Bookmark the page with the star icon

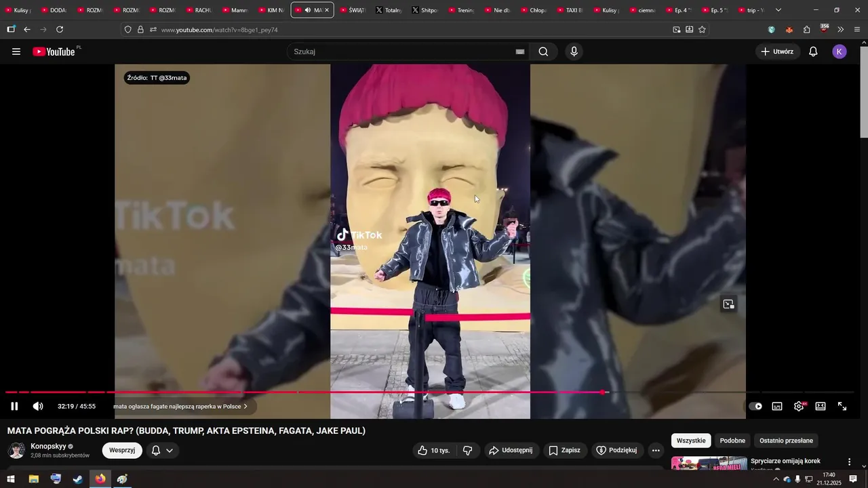(x=702, y=30)
